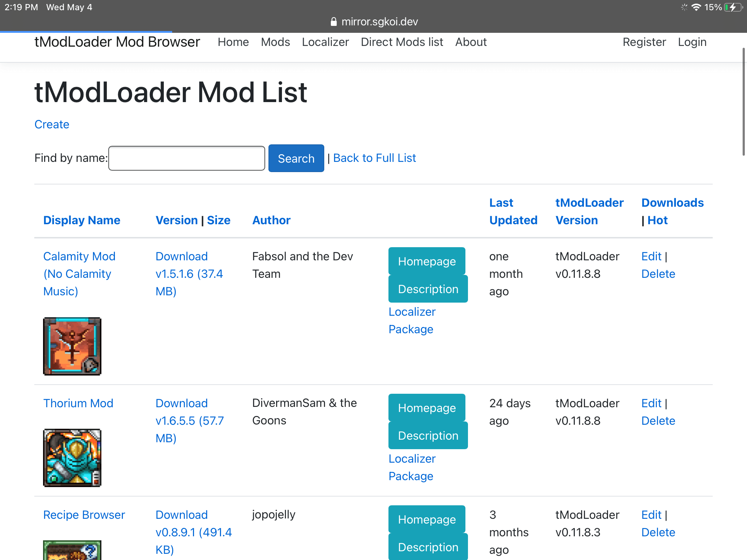Sort by Downloads column header
This screenshot has height=560, width=747.
click(x=673, y=203)
